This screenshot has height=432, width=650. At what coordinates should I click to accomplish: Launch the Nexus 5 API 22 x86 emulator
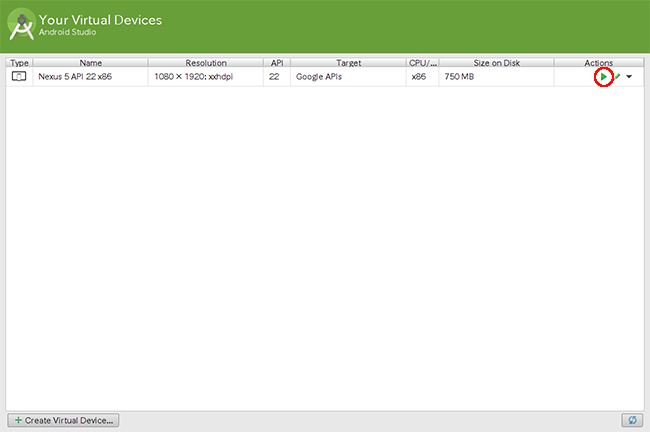tap(604, 77)
